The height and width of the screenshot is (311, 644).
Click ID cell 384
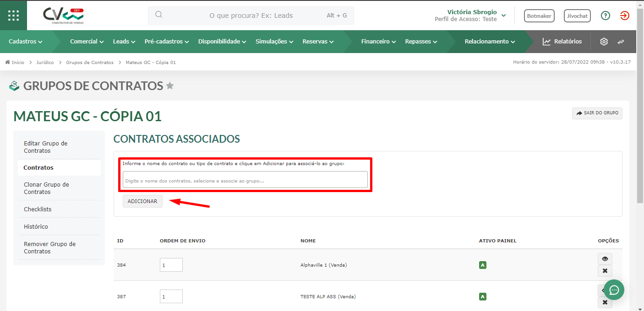pos(121,265)
